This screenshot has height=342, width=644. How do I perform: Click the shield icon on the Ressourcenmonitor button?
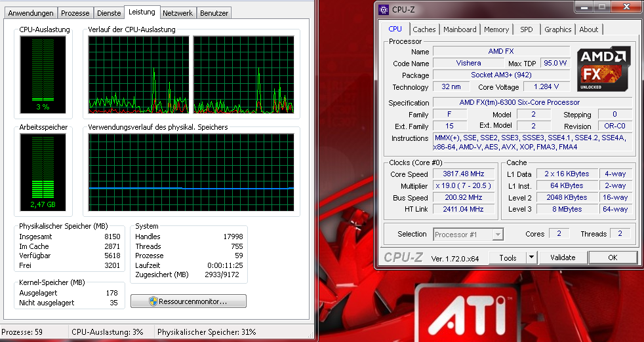coord(153,301)
